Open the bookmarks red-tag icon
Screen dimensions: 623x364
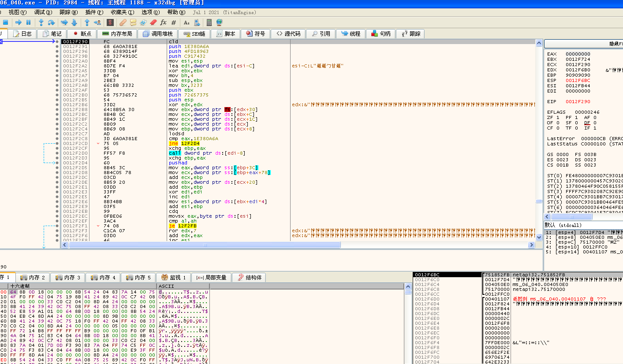(153, 22)
